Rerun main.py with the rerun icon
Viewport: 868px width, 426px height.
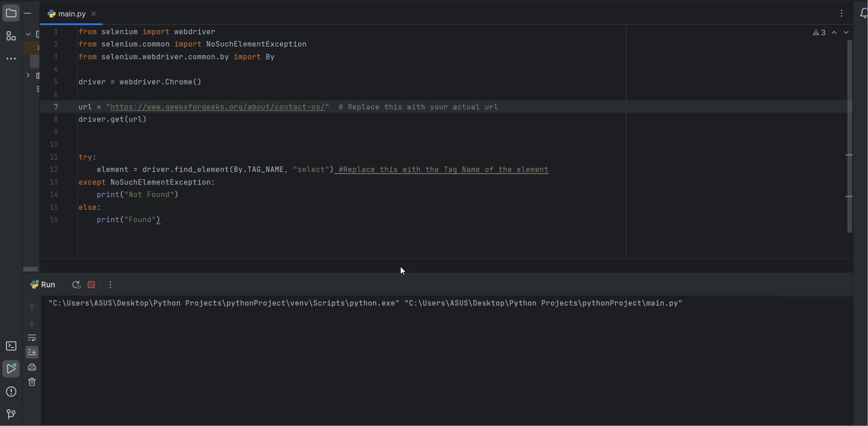pos(76,285)
